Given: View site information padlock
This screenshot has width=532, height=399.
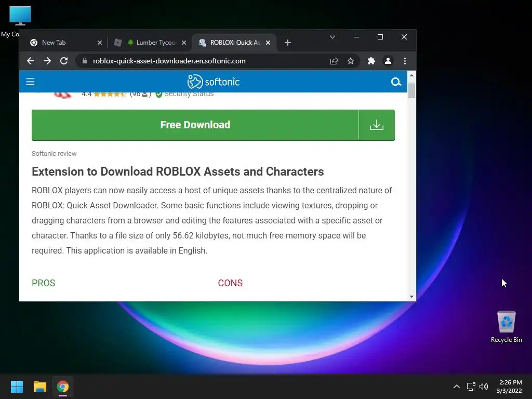Looking at the screenshot, I should (85, 61).
